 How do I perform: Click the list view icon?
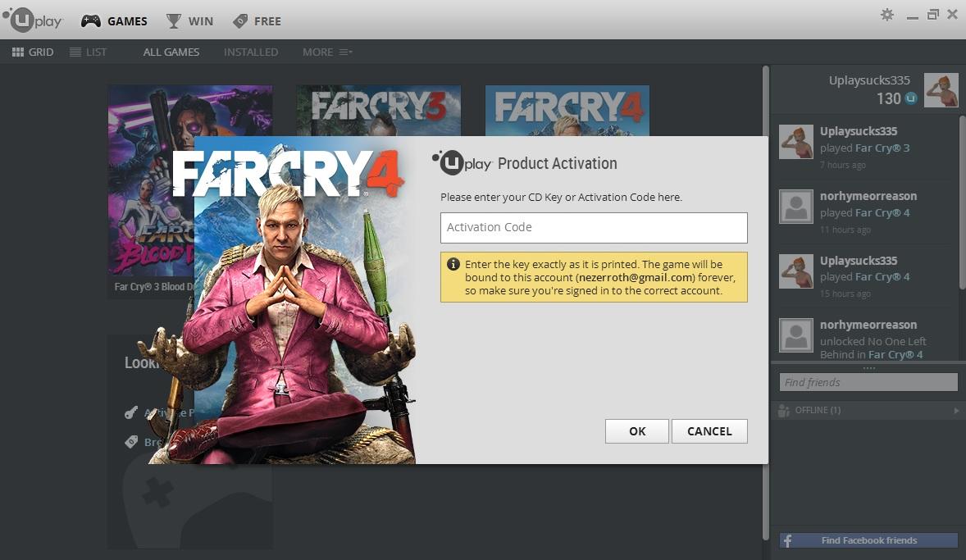[x=75, y=52]
